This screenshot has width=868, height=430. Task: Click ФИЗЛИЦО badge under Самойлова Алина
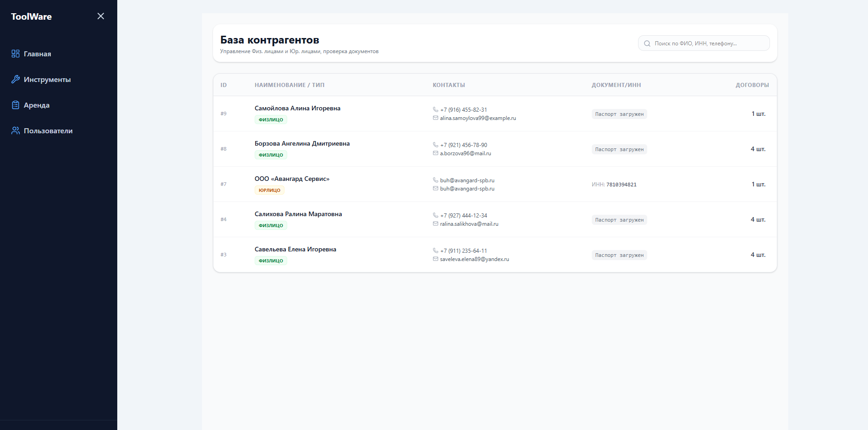pos(271,120)
